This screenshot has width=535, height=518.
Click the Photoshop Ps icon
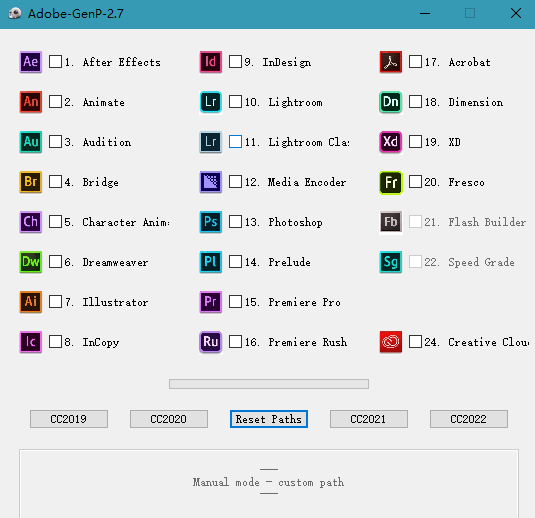click(211, 222)
